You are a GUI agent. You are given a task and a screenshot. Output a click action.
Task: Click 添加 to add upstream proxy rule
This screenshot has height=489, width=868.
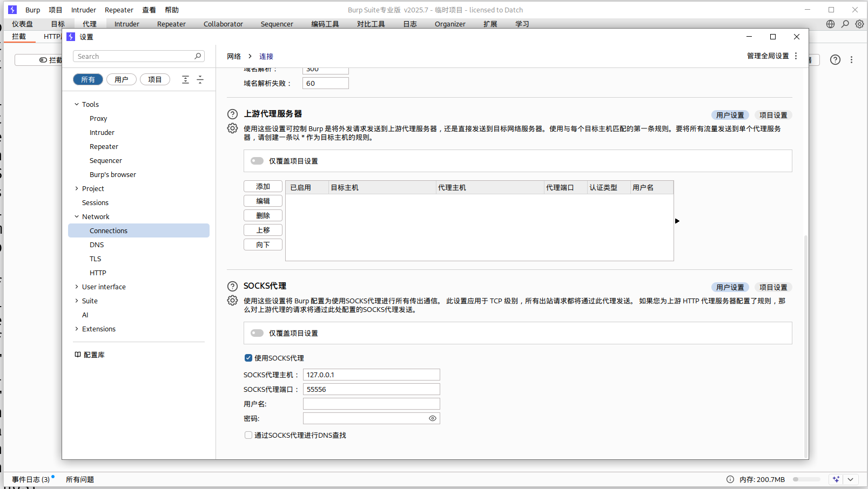coord(263,186)
